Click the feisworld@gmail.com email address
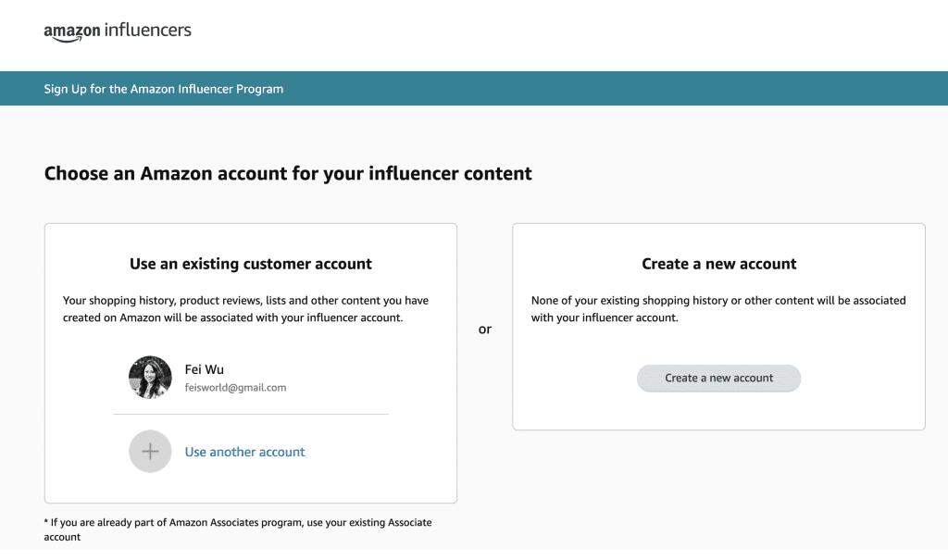This screenshot has width=948, height=560. 235,388
